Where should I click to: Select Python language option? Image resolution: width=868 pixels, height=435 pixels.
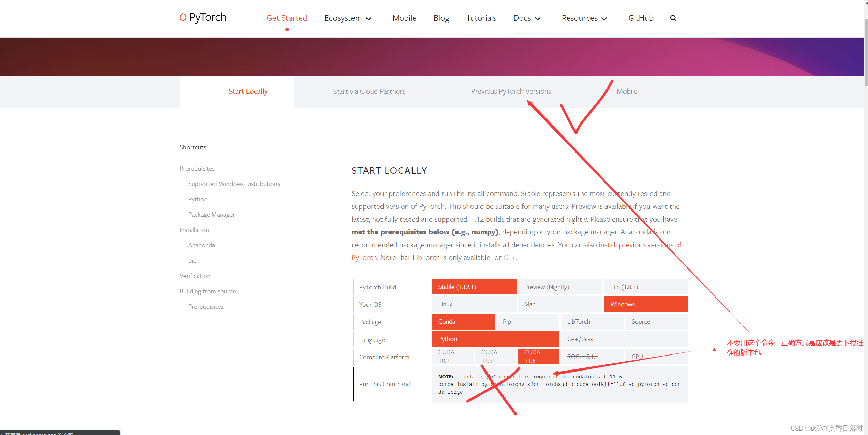(x=495, y=339)
